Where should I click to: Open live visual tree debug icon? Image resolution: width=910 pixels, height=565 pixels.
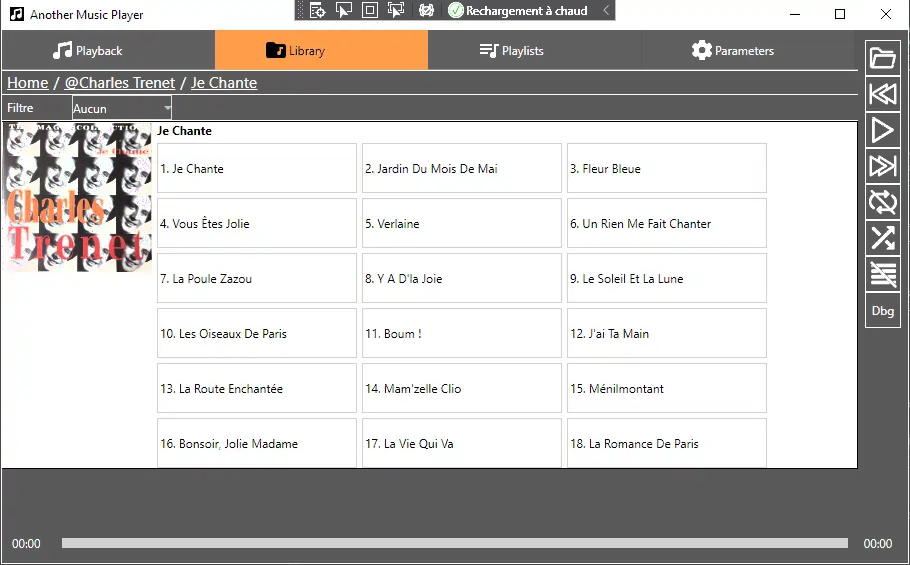pyautogui.click(x=317, y=10)
